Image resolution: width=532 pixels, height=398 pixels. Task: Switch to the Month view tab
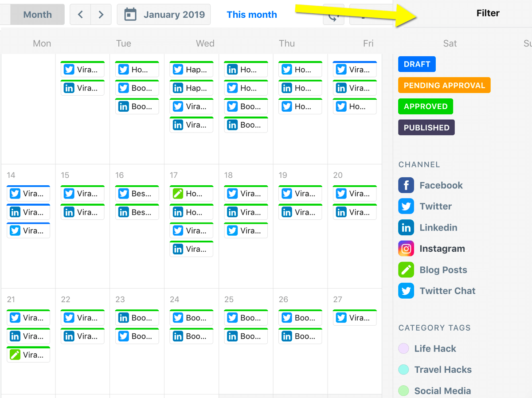click(37, 15)
